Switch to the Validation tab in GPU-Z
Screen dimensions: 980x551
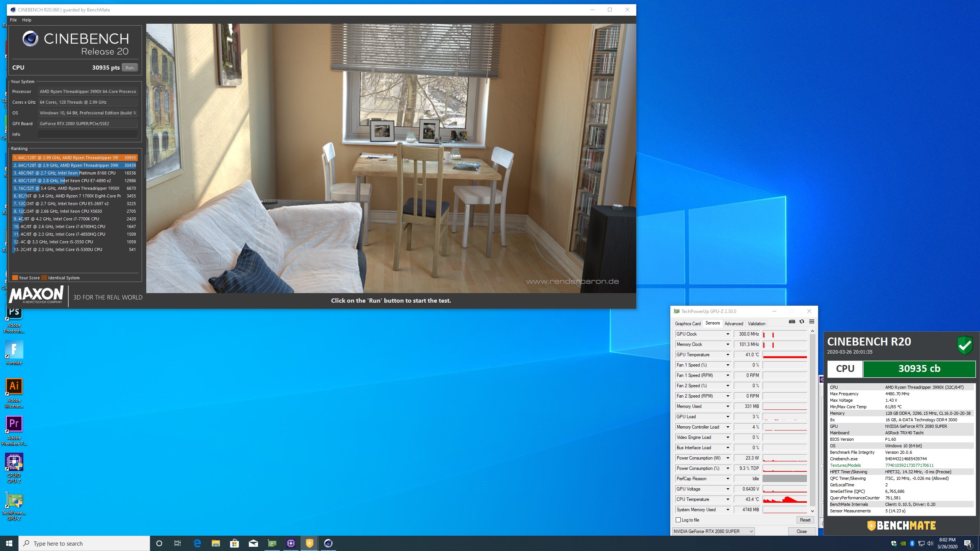(x=756, y=324)
